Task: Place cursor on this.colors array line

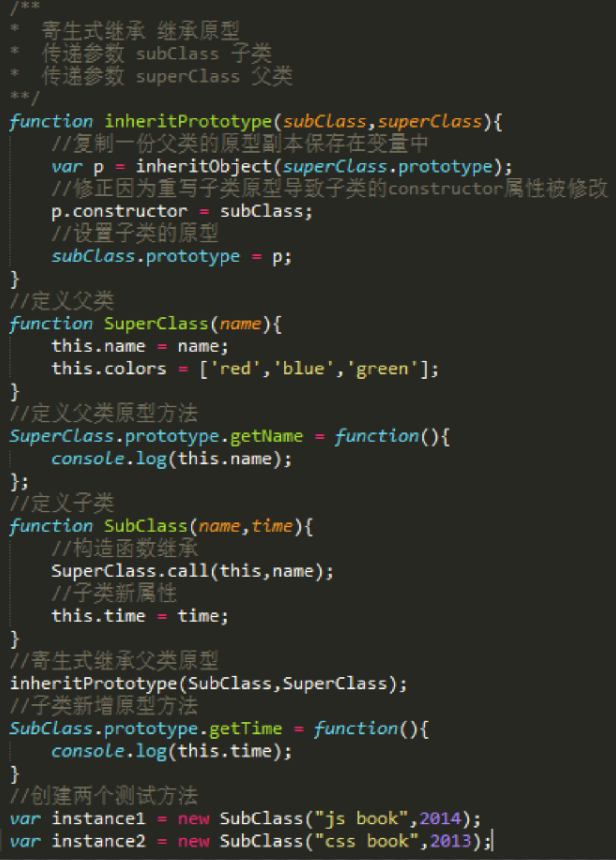Action: pos(245,369)
